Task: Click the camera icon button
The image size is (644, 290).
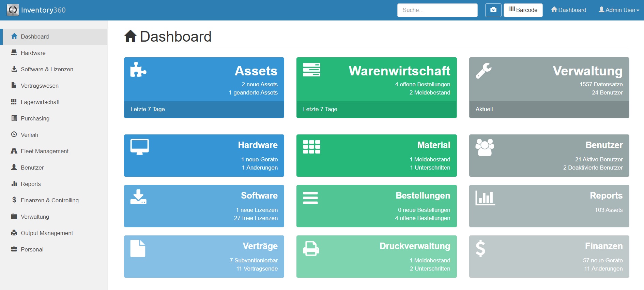Action: click(x=493, y=10)
